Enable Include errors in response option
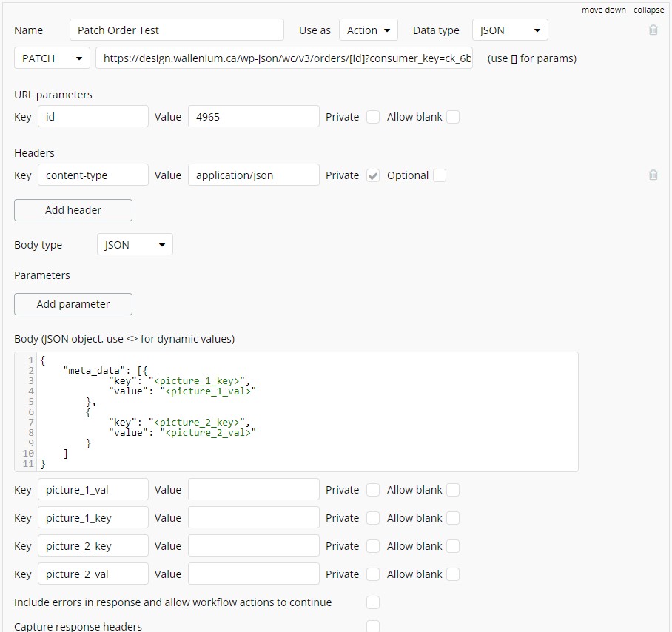This screenshot has height=632, width=672. tap(373, 602)
